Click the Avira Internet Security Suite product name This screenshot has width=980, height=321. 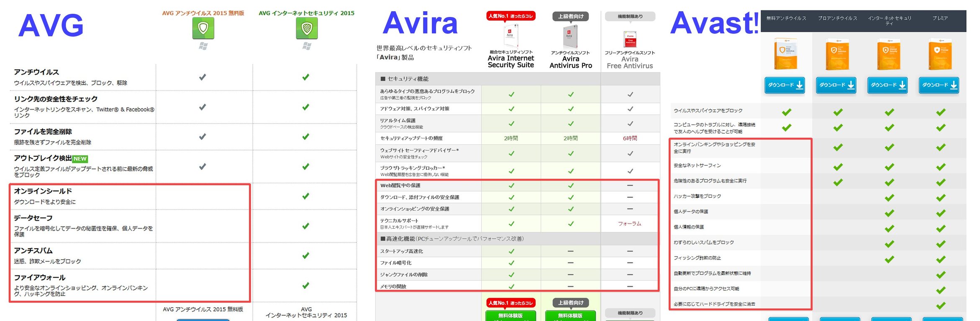pos(511,61)
